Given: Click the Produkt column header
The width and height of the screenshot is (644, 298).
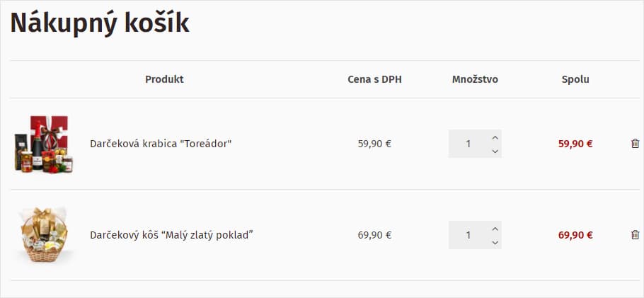Looking at the screenshot, I should point(164,79).
